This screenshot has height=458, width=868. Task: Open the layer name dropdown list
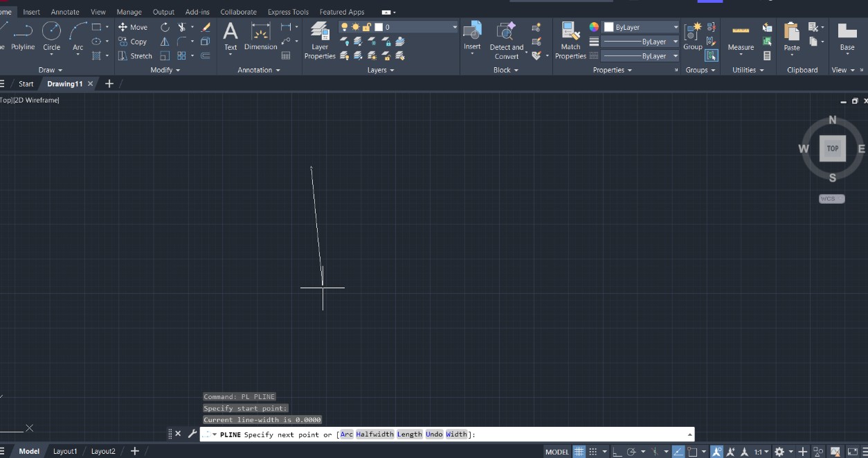click(454, 27)
